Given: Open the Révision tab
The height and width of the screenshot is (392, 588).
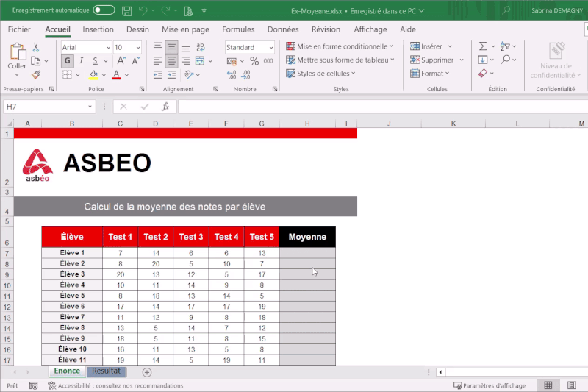Looking at the screenshot, I should pyautogui.click(x=326, y=29).
